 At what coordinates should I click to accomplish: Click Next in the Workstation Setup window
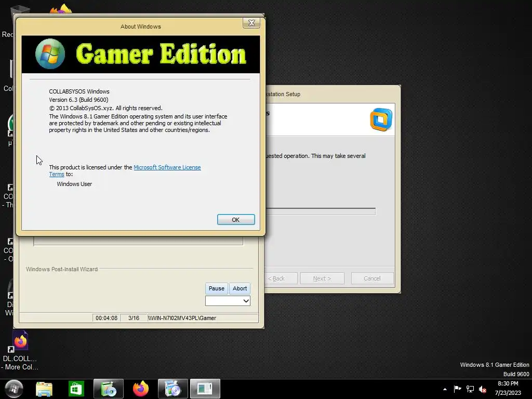[x=322, y=278]
